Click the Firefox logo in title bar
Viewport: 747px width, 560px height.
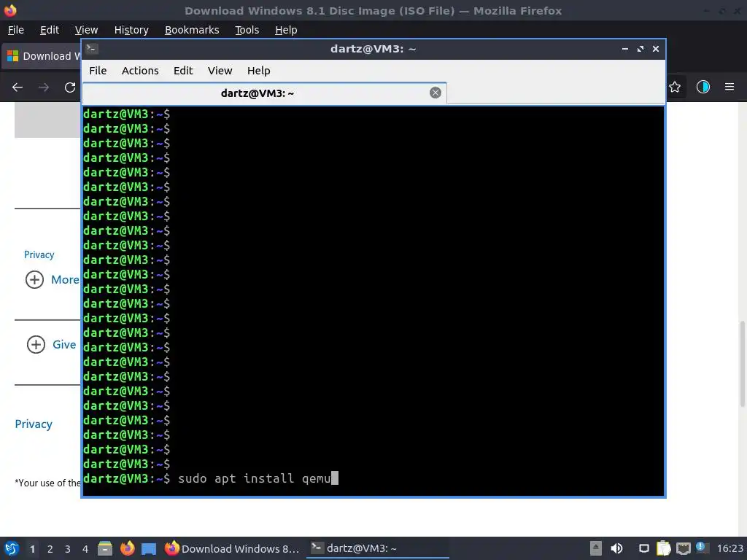[10, 10]
